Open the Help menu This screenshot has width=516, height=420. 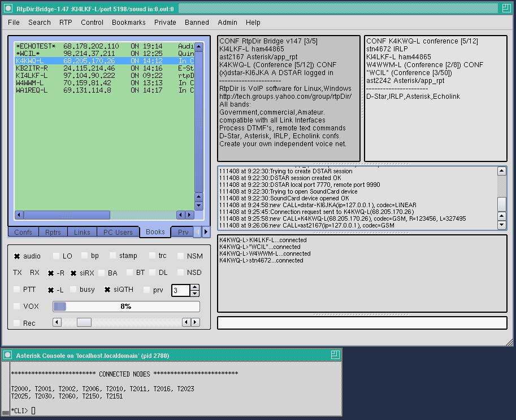tap(253, 23)
